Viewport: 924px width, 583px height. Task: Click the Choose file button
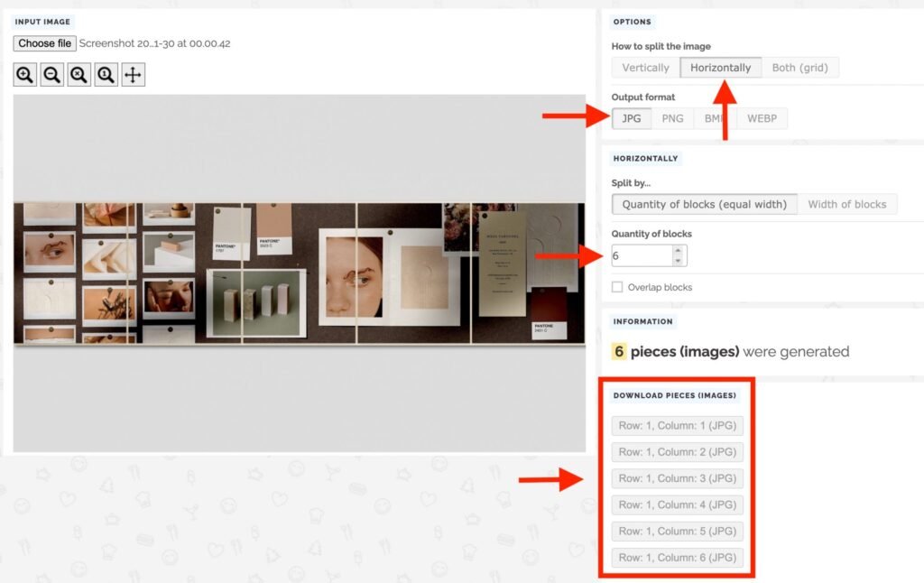(43, 42)
